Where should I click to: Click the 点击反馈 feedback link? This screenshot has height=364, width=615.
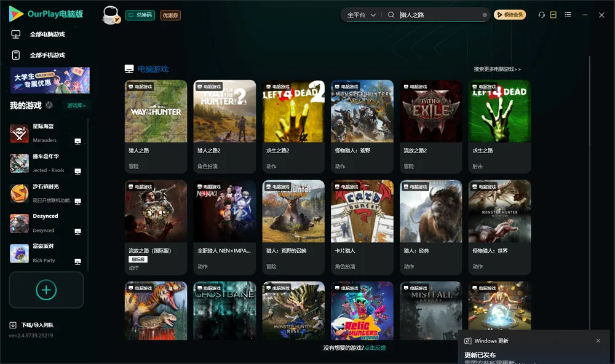coord(375,347)
